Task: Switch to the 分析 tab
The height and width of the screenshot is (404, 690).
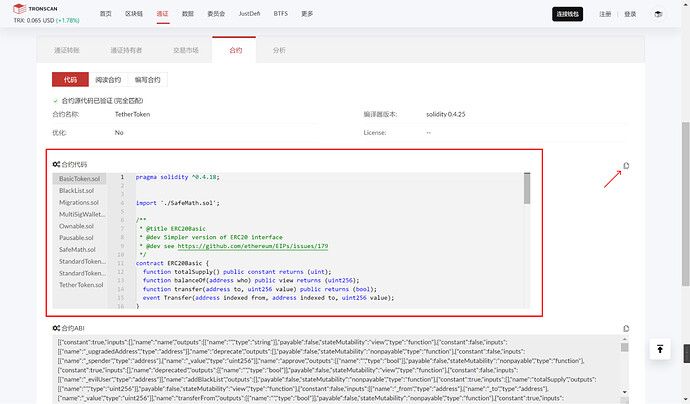Action: (x=279, y=50)
